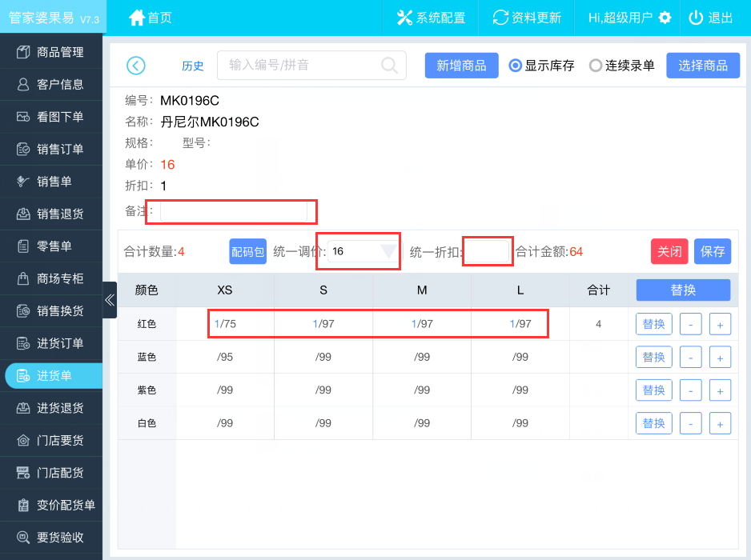Click 替换 in 紫色 row
The width and height of the screenshot is (751, 560).
point(654,390)
